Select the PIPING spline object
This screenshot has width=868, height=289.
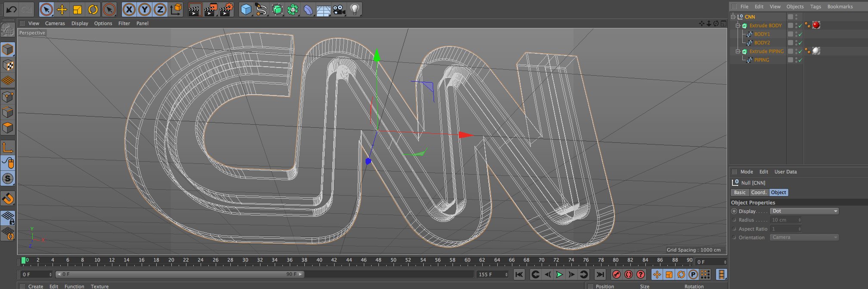[761, 60]
